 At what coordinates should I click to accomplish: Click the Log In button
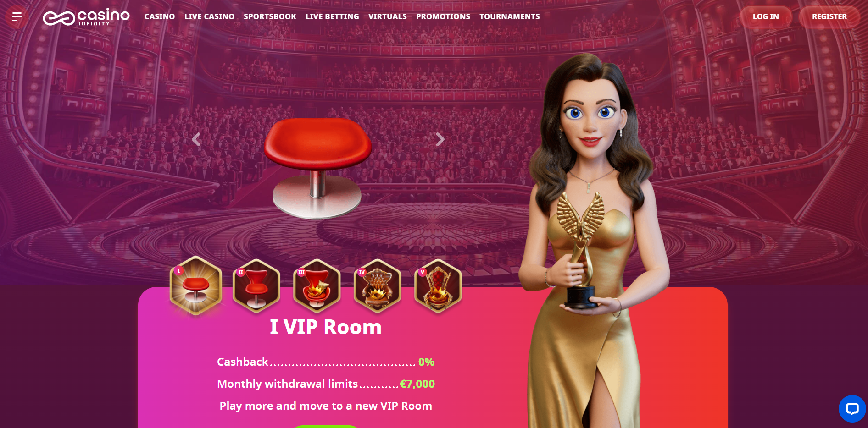(766, 17)
